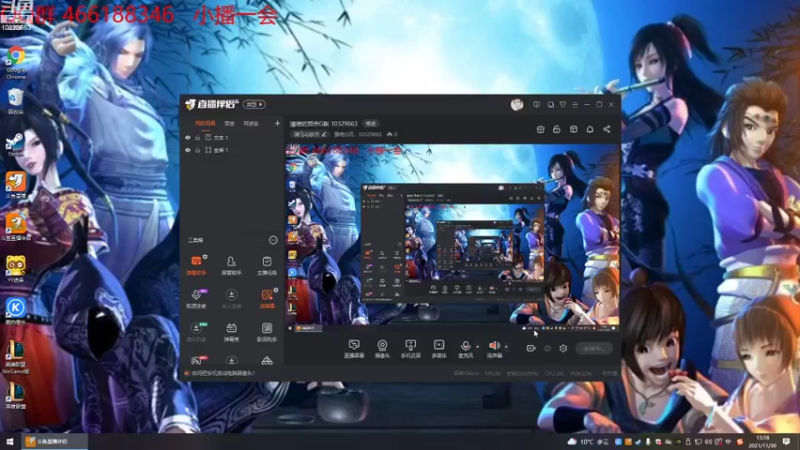
Task: Open the lyrics assistant tool
Action: tap(266, 332)
